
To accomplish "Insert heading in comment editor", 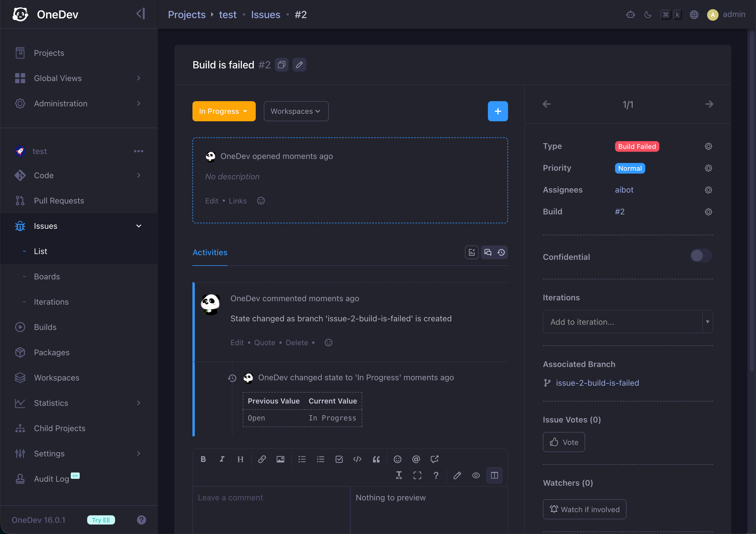I will [240, 459].
